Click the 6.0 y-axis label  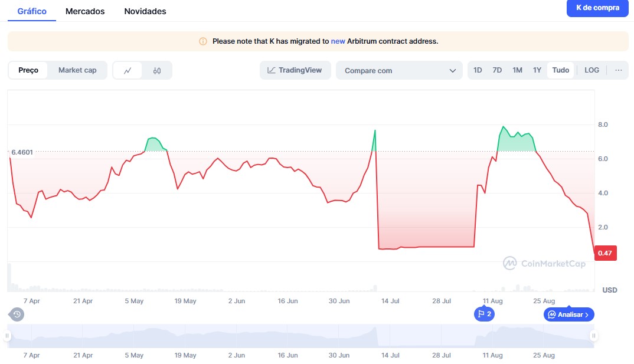click(x=603, y=159)
